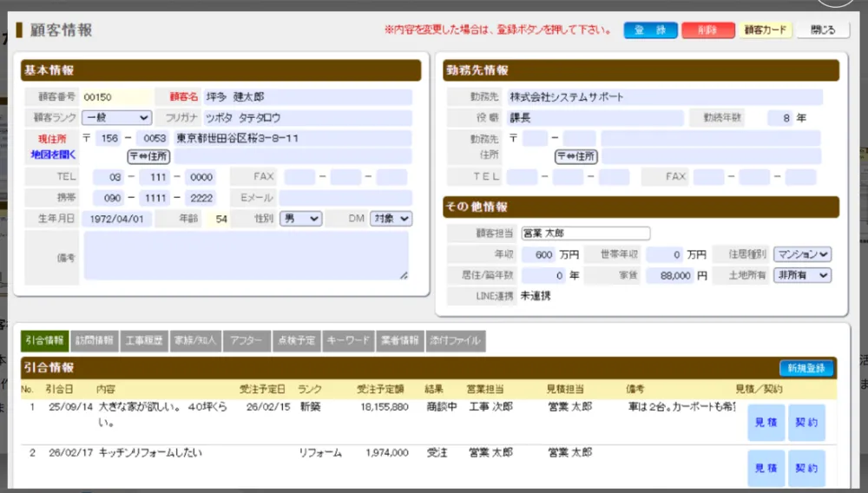The height and width of the screenshot is (493, 868).
Task: Open the 顧客カード customer card
Action: coord(766,30)
